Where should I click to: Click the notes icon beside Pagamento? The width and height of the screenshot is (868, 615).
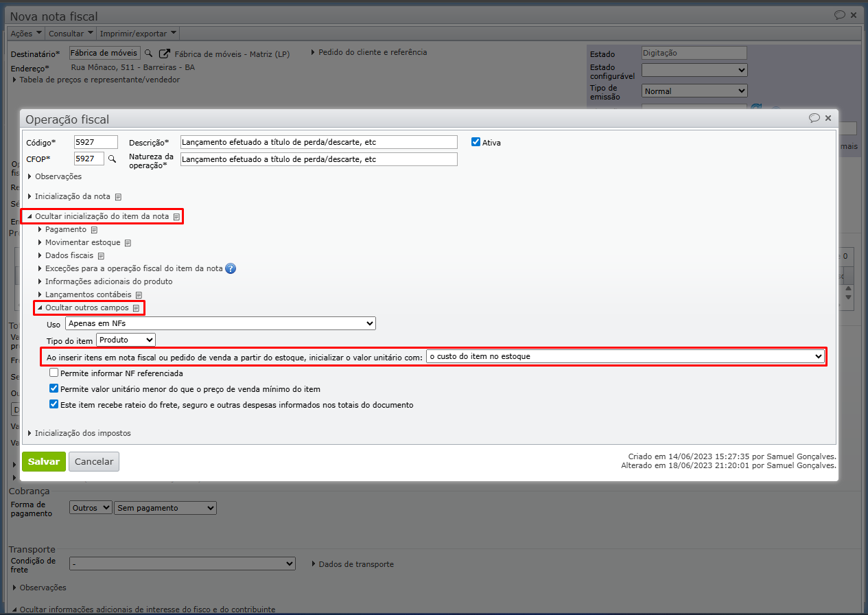click(94, 230)
